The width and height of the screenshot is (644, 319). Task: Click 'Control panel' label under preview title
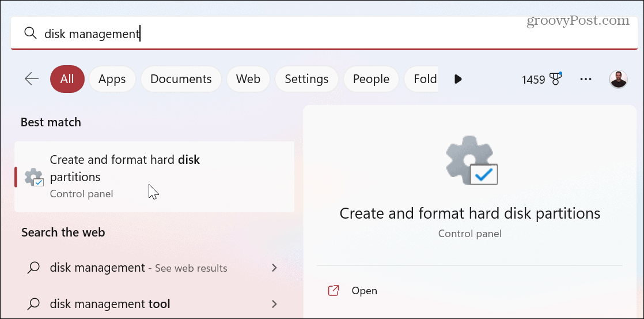tap(470, 234)
